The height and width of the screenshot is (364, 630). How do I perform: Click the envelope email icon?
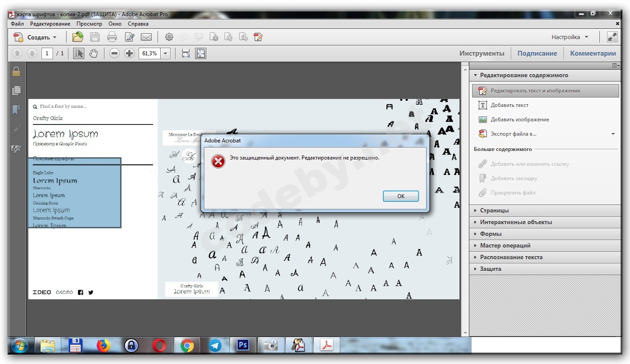point(146,37)
